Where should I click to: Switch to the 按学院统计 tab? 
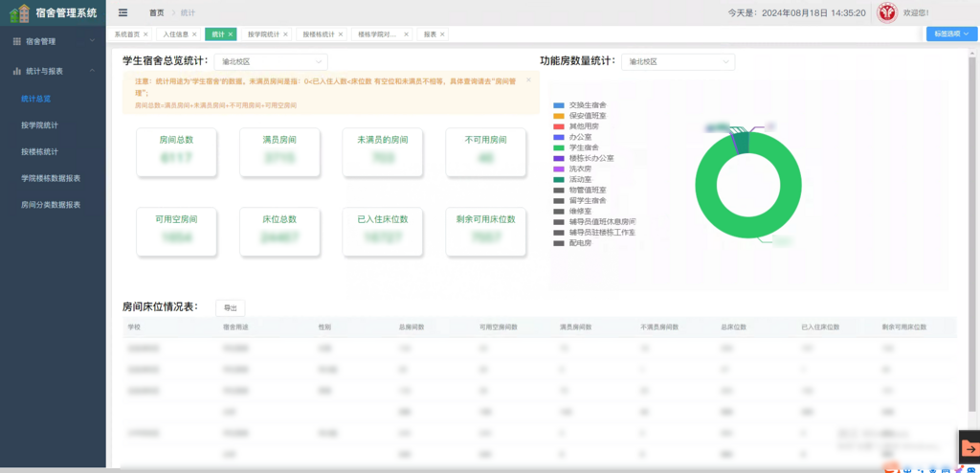(x=266, y=34)
